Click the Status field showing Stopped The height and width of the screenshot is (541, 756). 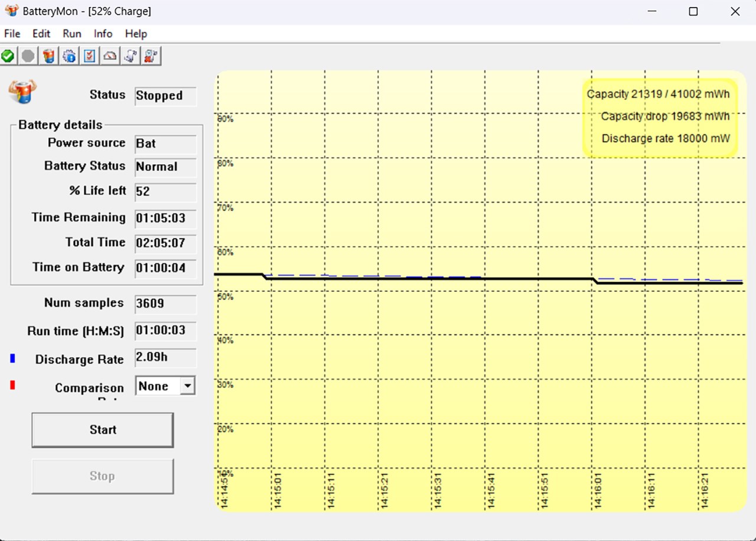(x=165, y=96)
